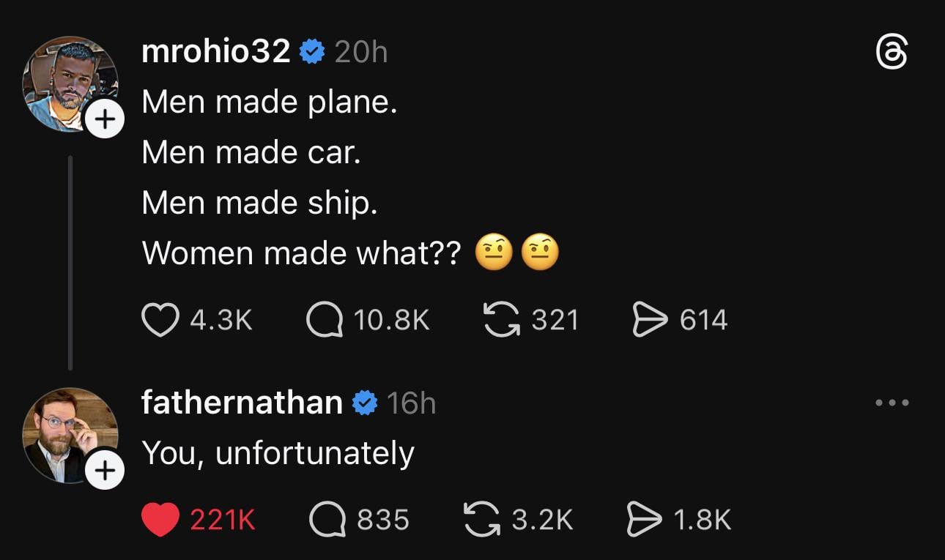Share mrohio32's post via send icon
This screenshot has height=560, width=945.
[x=649, y=321]
